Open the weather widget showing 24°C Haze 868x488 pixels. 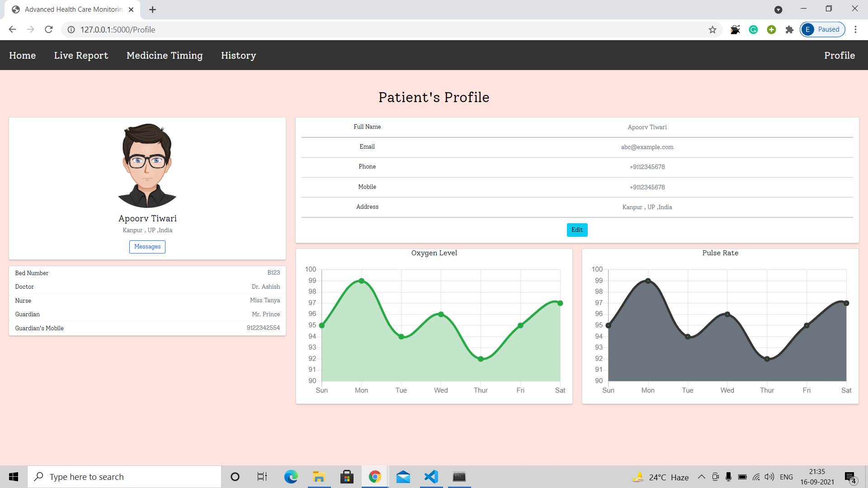click(x=660, y=477)
